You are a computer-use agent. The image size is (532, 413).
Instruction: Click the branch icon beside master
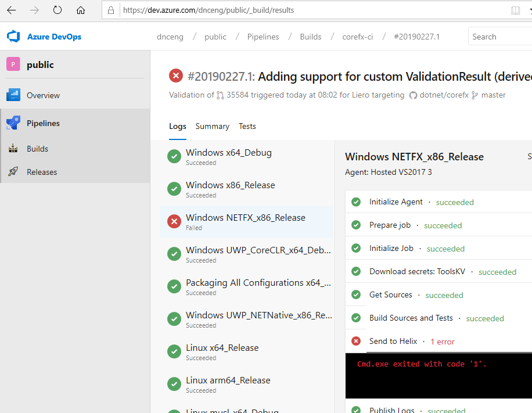475,95
